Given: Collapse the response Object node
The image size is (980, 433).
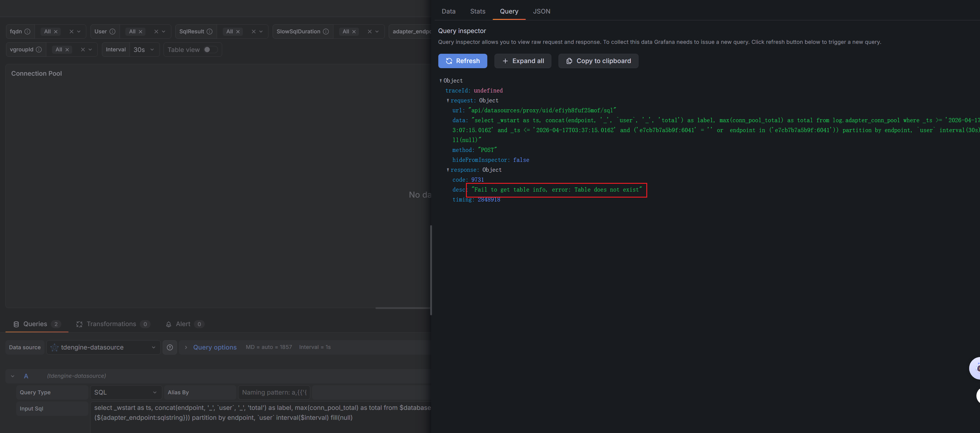Looking at the screenshot, I should (x=448, y=170).
